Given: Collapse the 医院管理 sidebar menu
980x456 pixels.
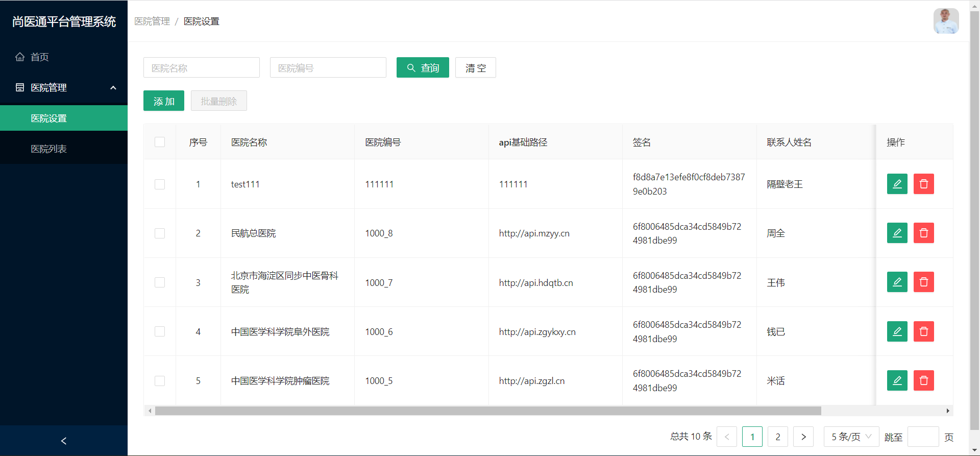Looking at the screenshot, I should click(64, 87).
